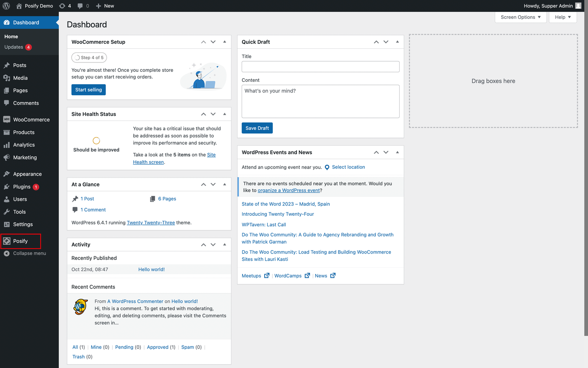Image resolution: width=588 pixels, height=368 pixels.
Task: Open the Hello world! recently published post
Action: (152, 270)
